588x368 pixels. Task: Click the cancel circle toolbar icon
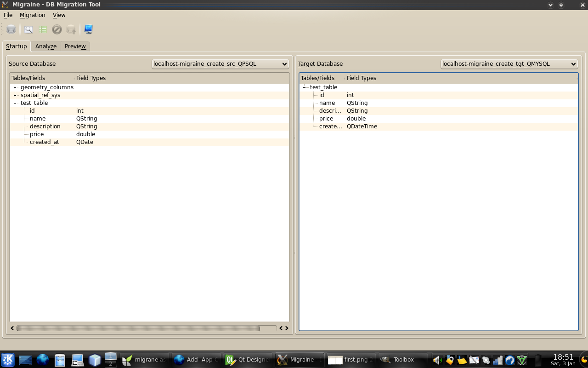click(x=57, y=29)
